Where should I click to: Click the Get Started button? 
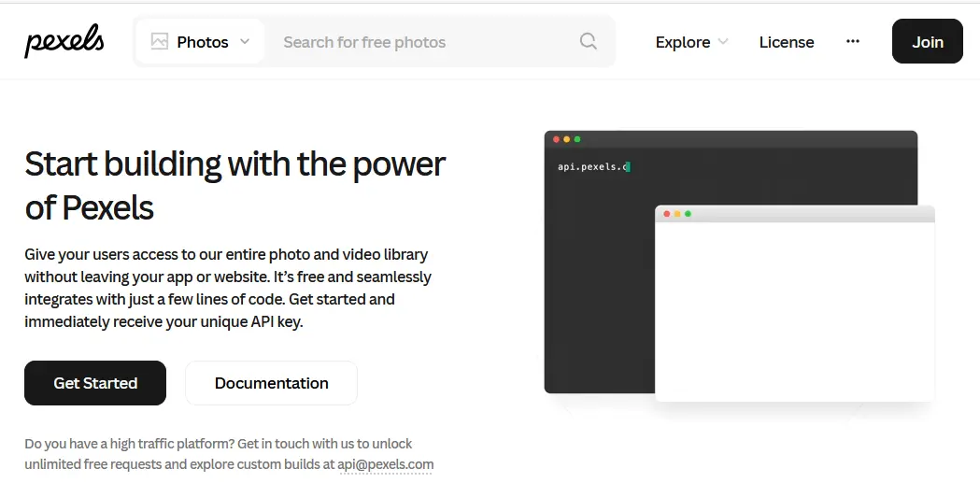[x=95, y=383]
